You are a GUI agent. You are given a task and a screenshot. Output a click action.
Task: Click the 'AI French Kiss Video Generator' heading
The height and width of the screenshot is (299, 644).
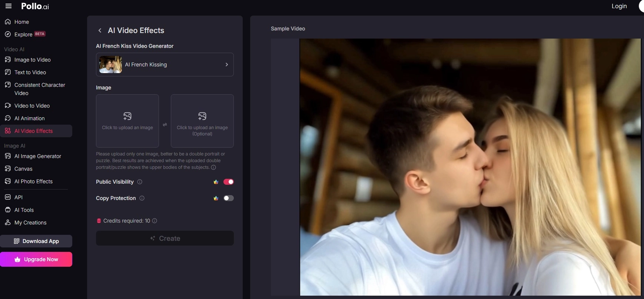coord(135,46)
